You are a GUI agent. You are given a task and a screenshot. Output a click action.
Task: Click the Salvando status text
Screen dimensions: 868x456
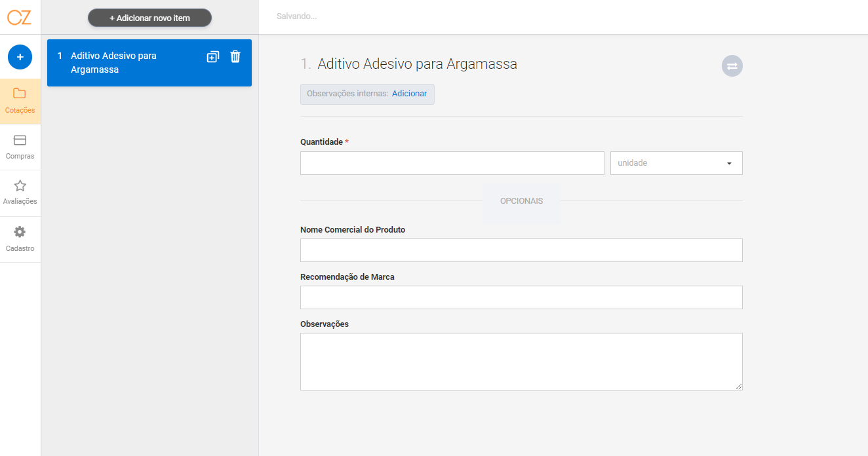(x=296, y=16)
